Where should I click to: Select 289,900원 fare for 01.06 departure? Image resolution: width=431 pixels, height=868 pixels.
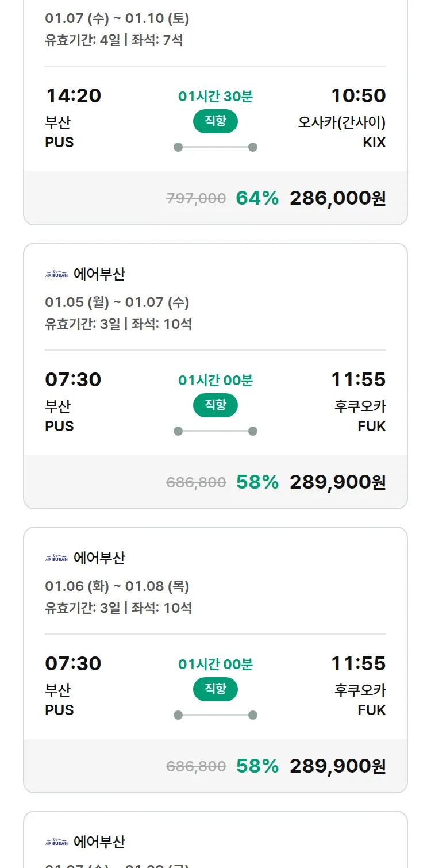tap(337, 766)
